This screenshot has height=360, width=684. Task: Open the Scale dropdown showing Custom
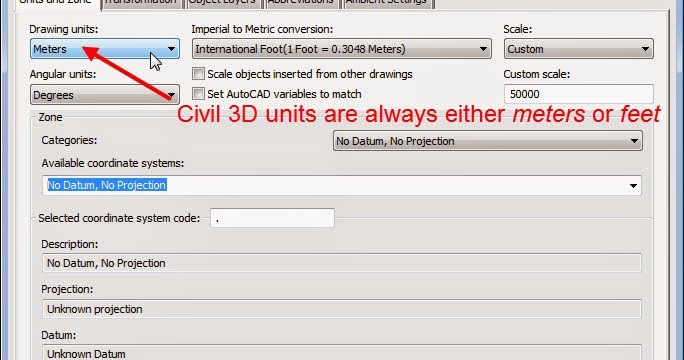click(578, 49)
